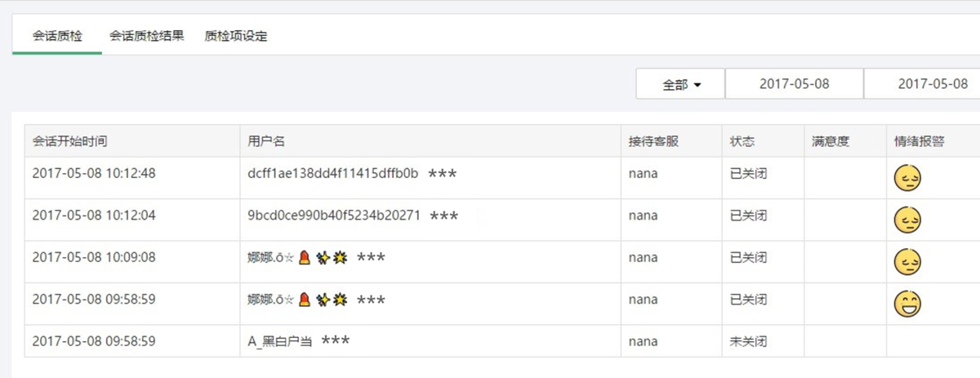The width and height of the screenshot is (980, 378).
Task: Click 会话开始时间 column header
Action: pos(70,141)
